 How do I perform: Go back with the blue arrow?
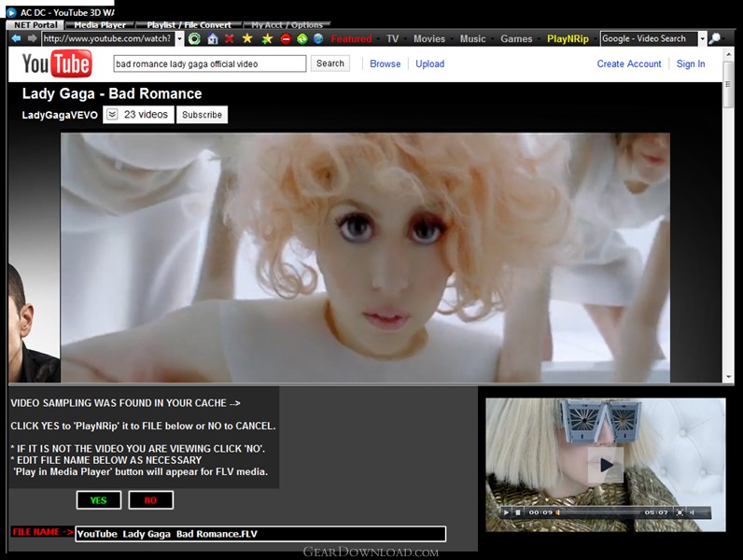tap(17, 38)
